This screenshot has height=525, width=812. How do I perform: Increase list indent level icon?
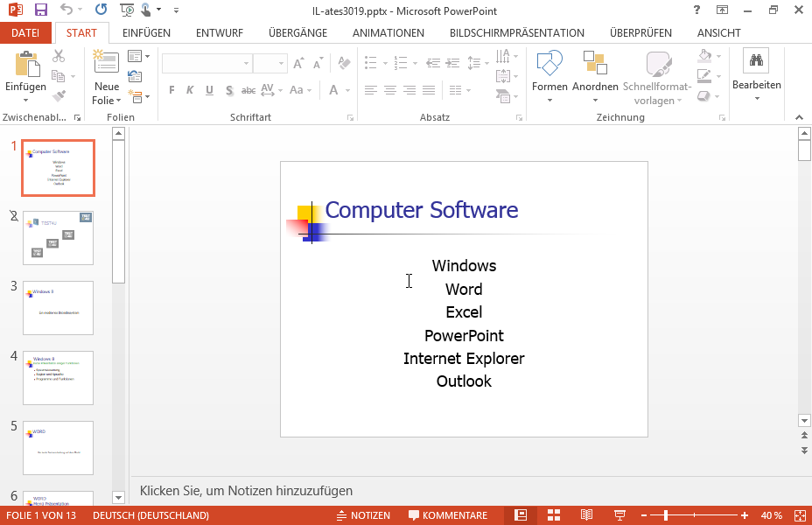point(452,63)
